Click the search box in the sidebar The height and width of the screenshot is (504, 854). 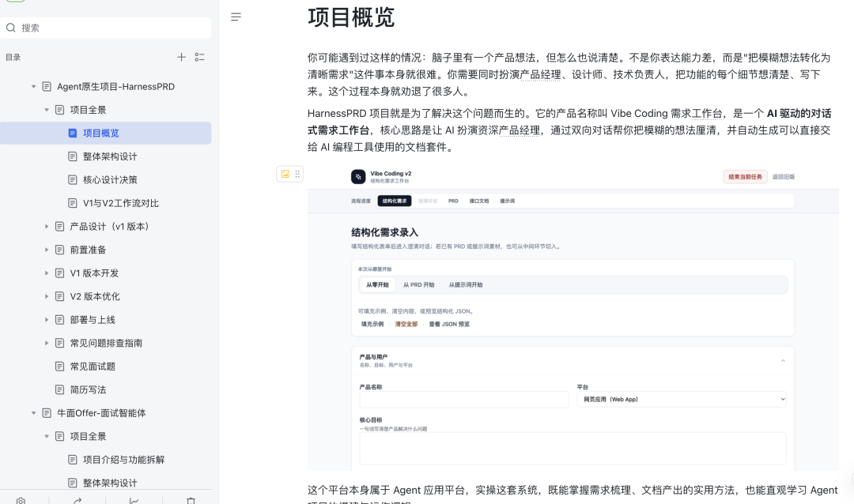click(106, 28)
